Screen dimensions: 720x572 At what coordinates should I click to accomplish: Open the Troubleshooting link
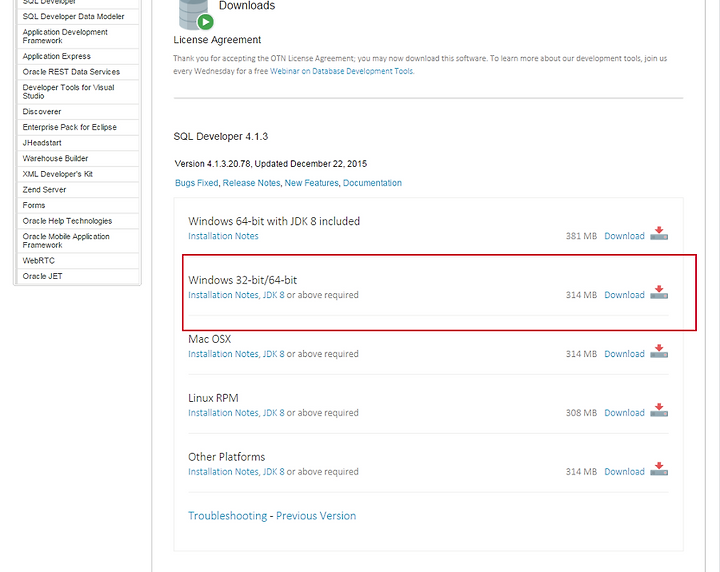(x=228, y=516)
